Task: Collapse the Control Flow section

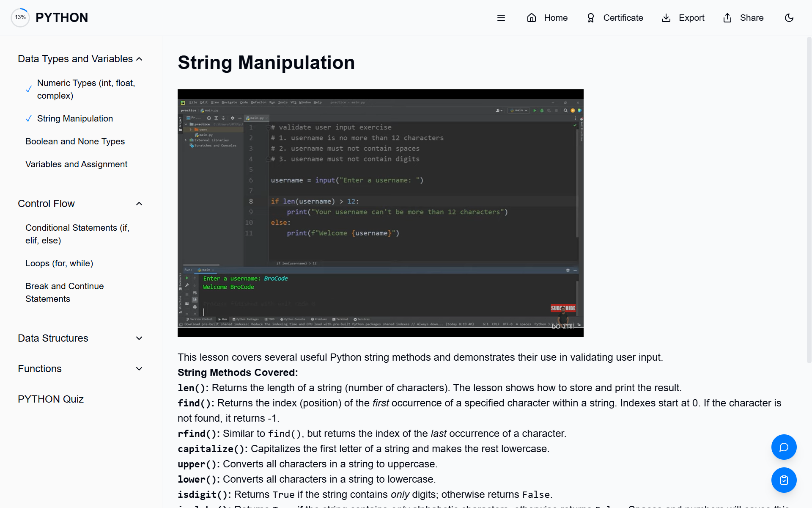Action: coord(139,204)
